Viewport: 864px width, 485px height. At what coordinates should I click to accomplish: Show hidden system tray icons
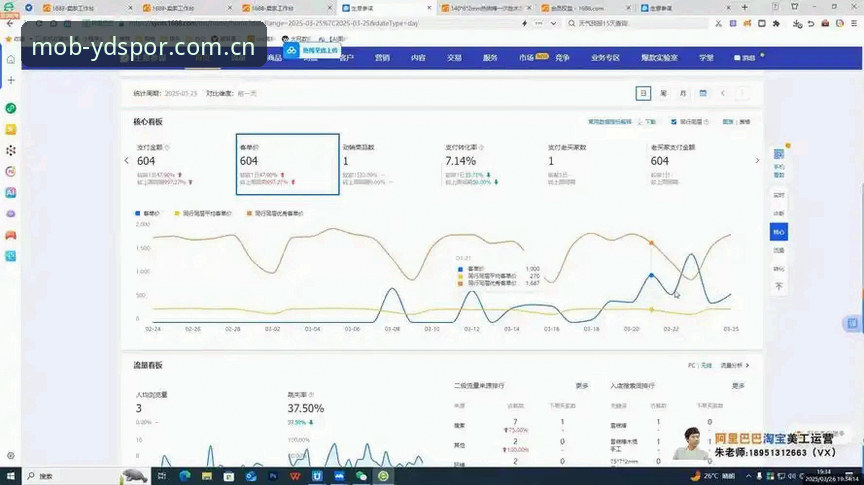point(748,476)
